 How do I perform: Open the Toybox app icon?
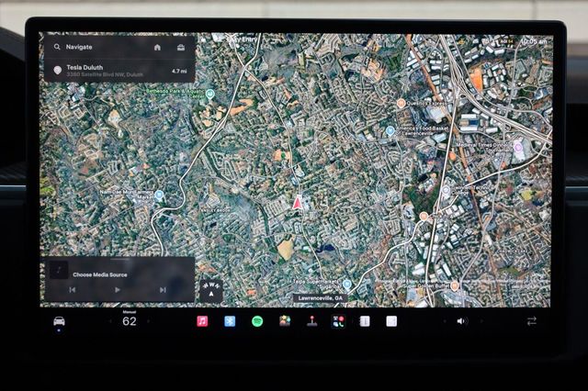(285, 321)
